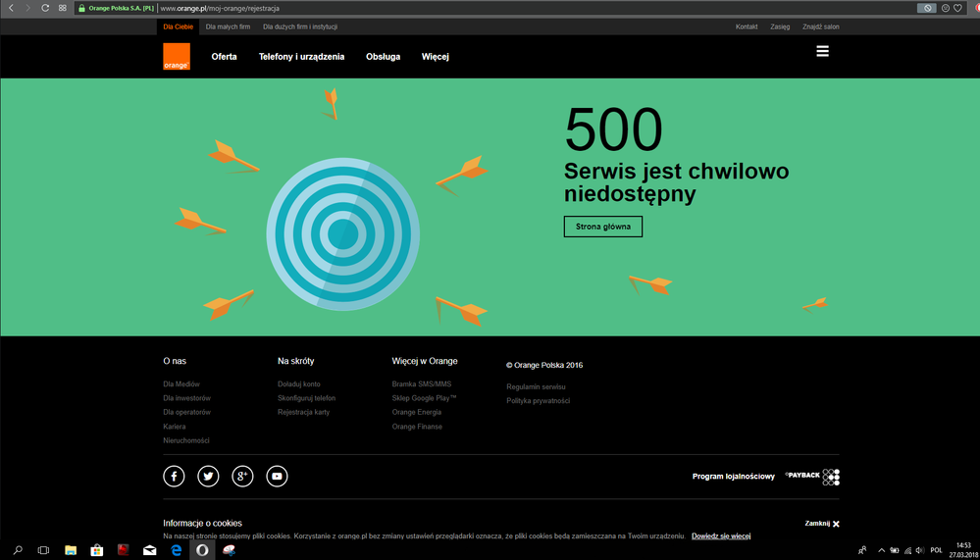The height and width of the screenshot is (560, 980).
Task: Open Edge browser from the taskbar
Action: [177, 551]
